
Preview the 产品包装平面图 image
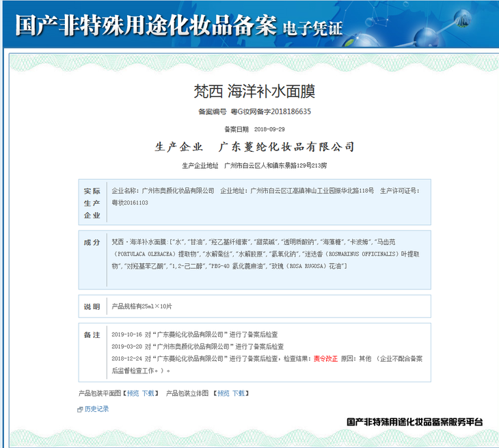coord(133,393)
